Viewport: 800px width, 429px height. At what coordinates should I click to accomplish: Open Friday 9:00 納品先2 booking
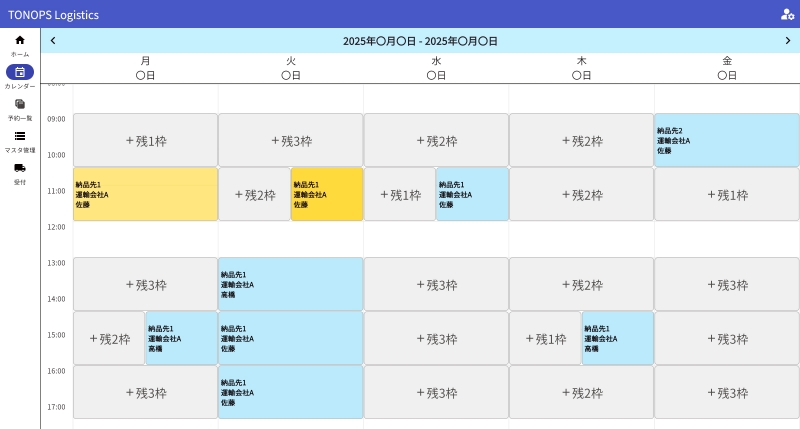[727, 140]
